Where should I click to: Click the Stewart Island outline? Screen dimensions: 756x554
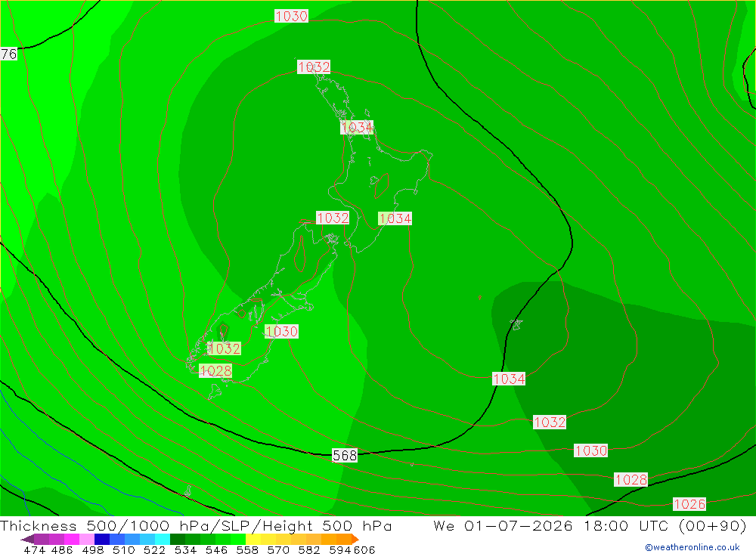coord(215,391)
